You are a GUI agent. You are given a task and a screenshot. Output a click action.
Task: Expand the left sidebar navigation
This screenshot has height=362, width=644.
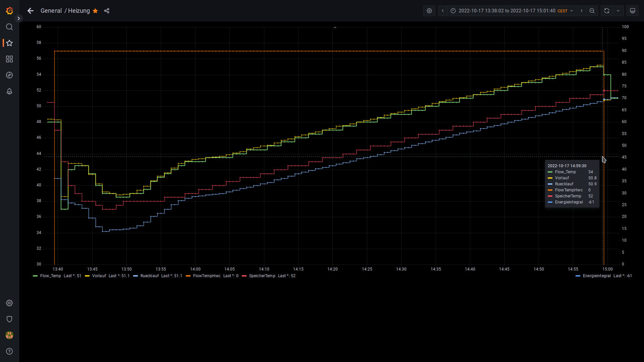[x=19, y=19]
